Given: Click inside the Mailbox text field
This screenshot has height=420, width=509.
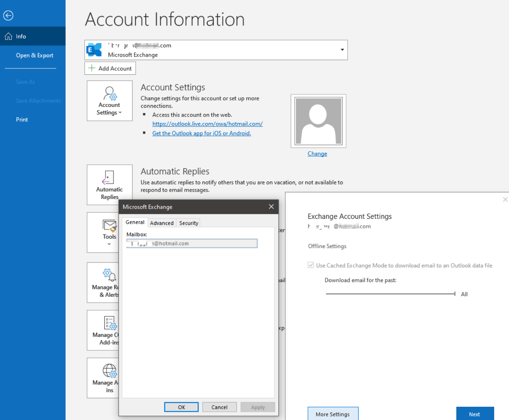Looking at the screenshot, I should click(192, 243).
